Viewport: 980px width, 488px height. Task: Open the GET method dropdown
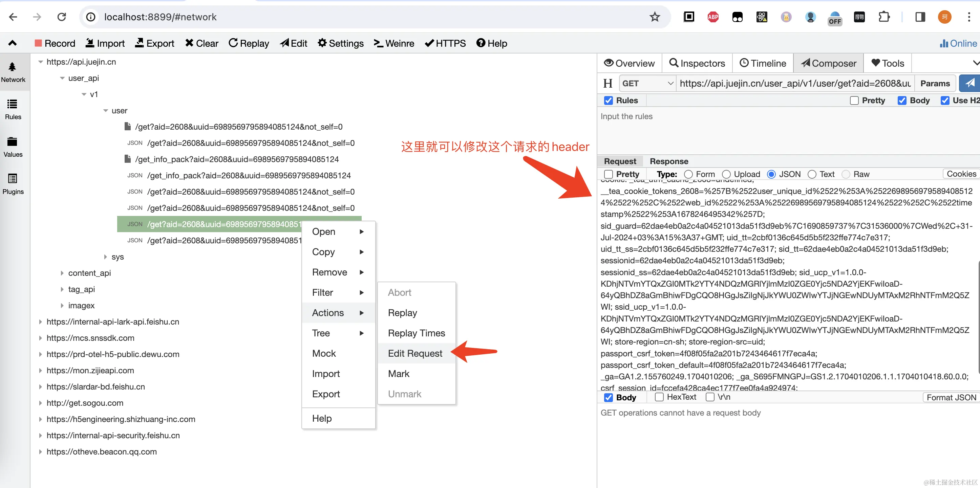pyautogui.click(x=647, y=83)
